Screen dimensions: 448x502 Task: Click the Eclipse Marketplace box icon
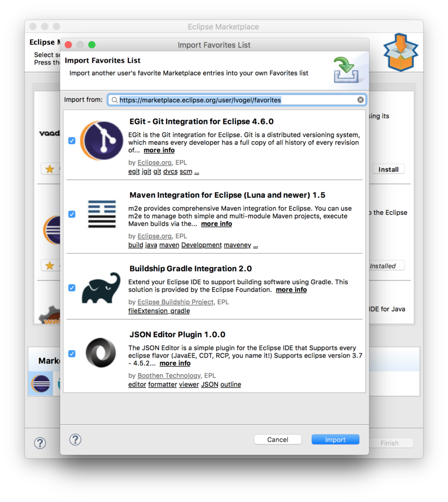coord(400,52)
